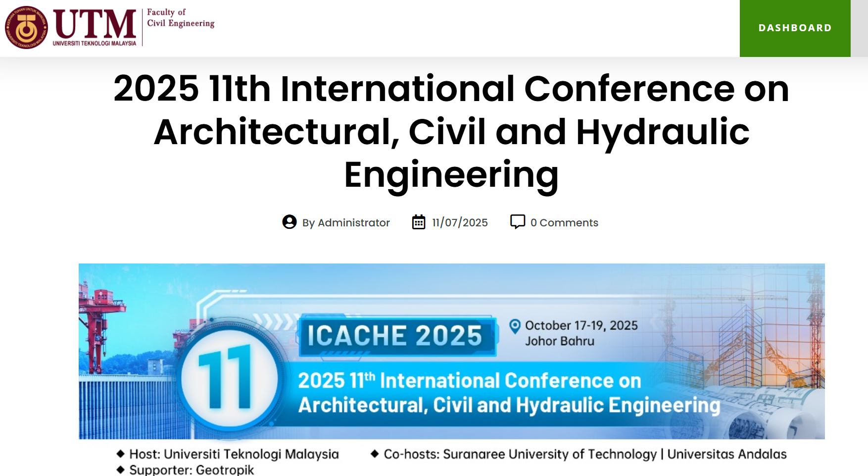
Task: Click the author profile icon
Action: point(289,222)
